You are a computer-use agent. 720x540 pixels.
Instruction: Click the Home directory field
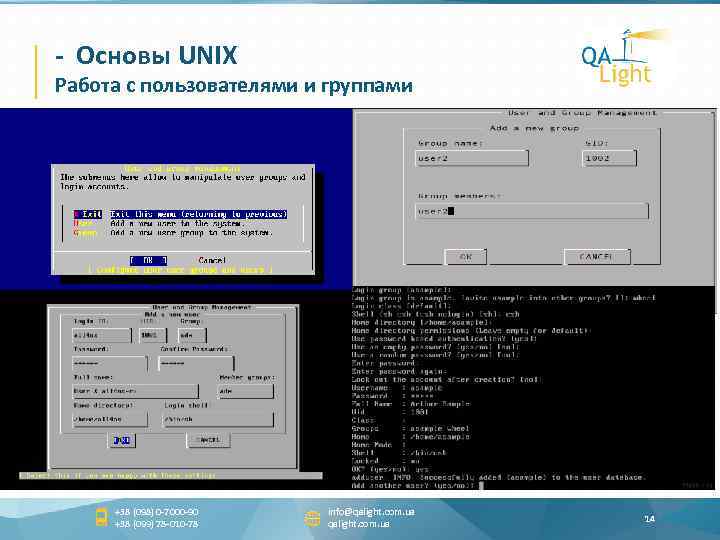coord(110,419)
